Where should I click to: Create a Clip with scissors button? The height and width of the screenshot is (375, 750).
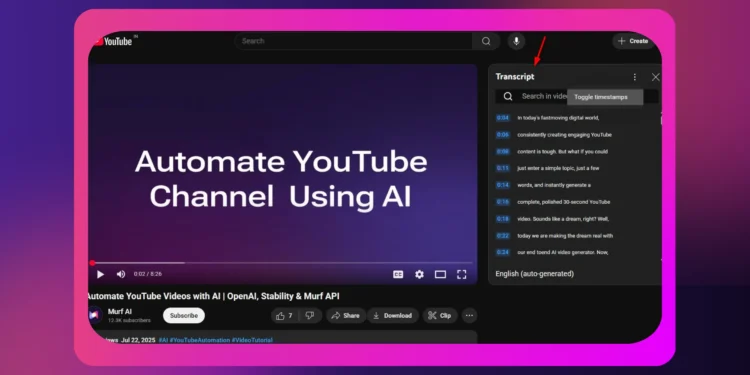(x=440, y=316)
